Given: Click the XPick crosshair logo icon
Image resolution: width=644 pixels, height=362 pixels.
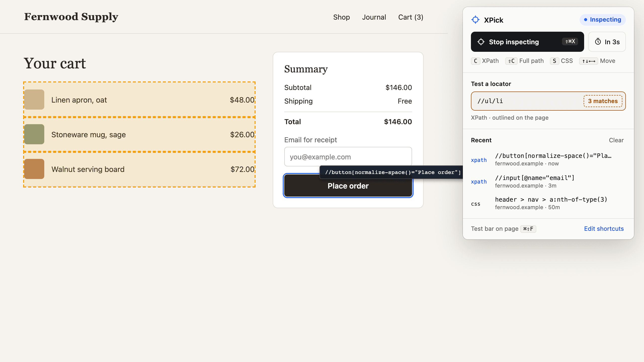Looking at the screenshot, I should pos(475,20).
